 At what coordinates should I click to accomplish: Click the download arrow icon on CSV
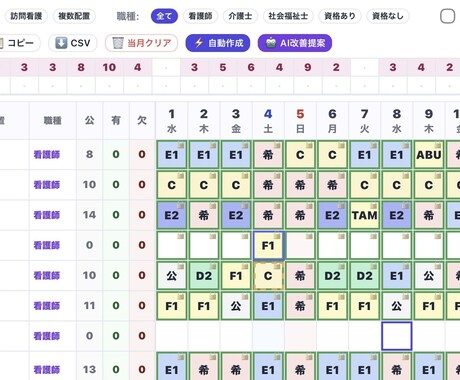coord(61,43)
